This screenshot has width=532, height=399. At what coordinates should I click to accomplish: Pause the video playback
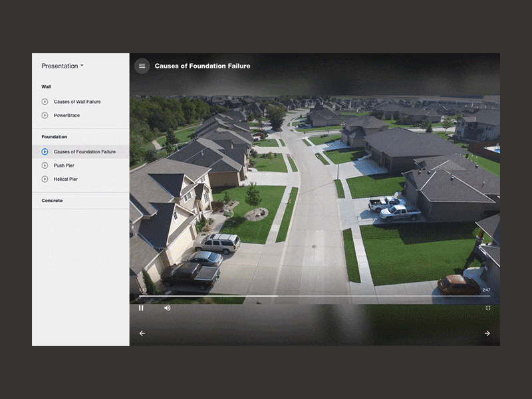(x=141, y=308)
